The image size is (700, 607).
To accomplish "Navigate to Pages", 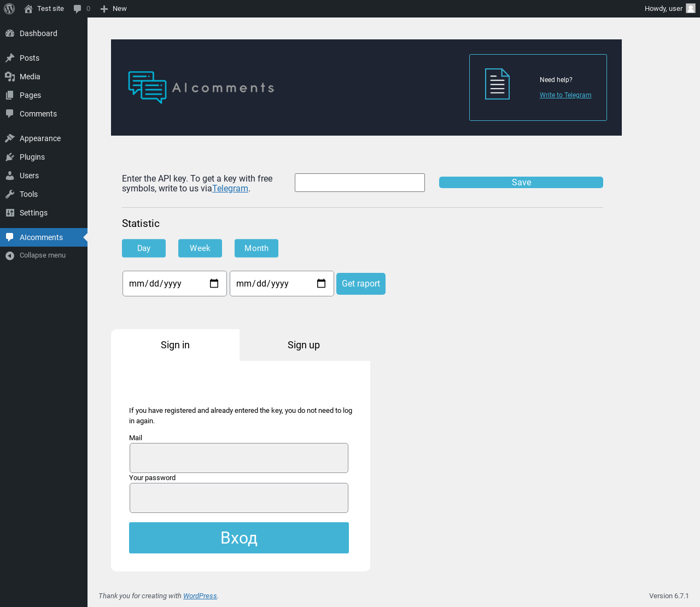I will pyautogui.click(x=44, y=95).
